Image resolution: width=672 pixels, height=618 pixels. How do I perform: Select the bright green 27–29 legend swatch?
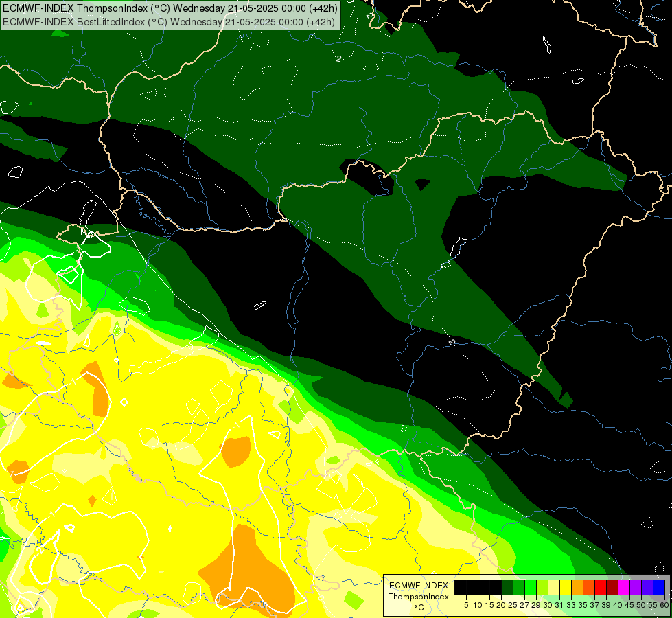coord(531,587)
